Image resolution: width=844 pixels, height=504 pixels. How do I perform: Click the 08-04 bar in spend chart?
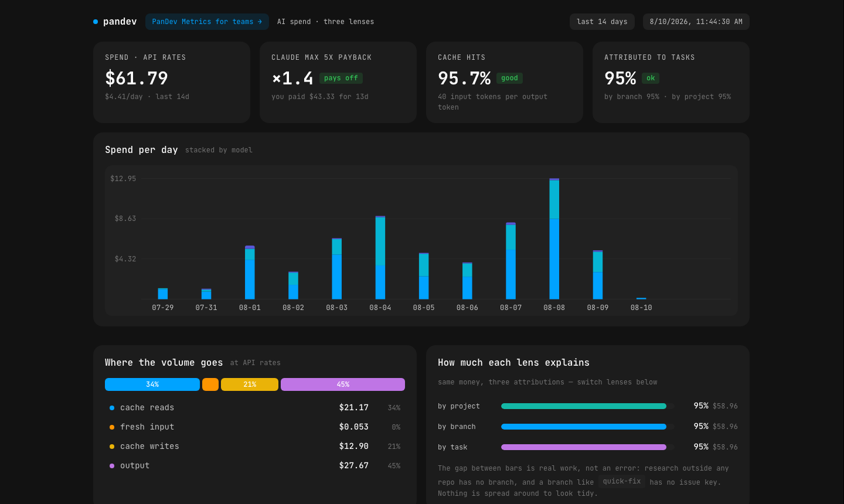tap(380, 257)
